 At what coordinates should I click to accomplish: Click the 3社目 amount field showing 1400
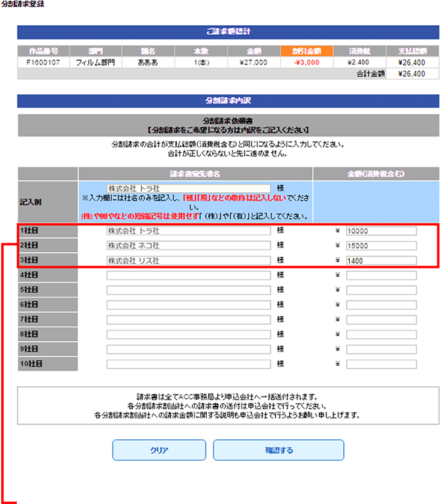point(381,261)
